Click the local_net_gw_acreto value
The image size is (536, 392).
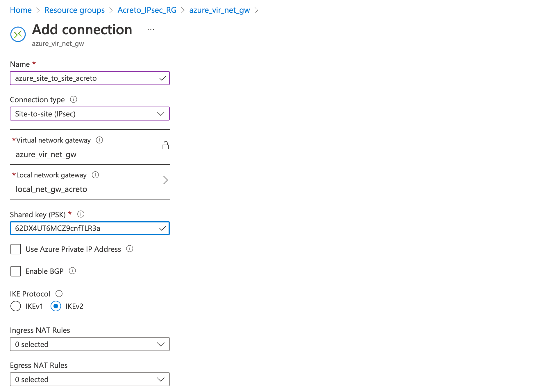pos(51,189)
